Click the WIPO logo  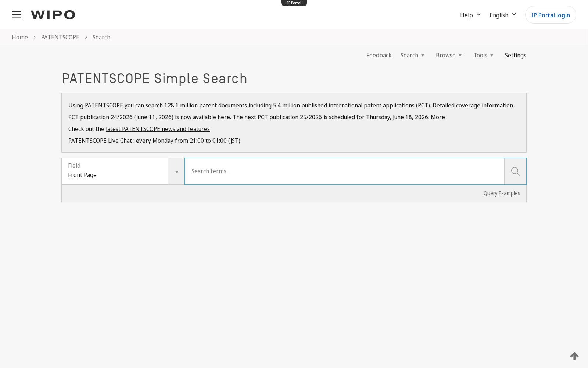pos(53,15)
